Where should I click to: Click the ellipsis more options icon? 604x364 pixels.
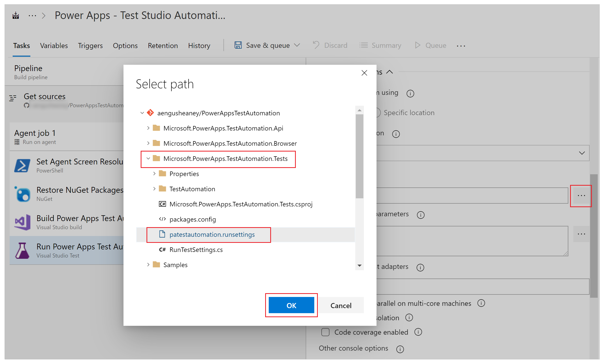[x=581, y=195]
